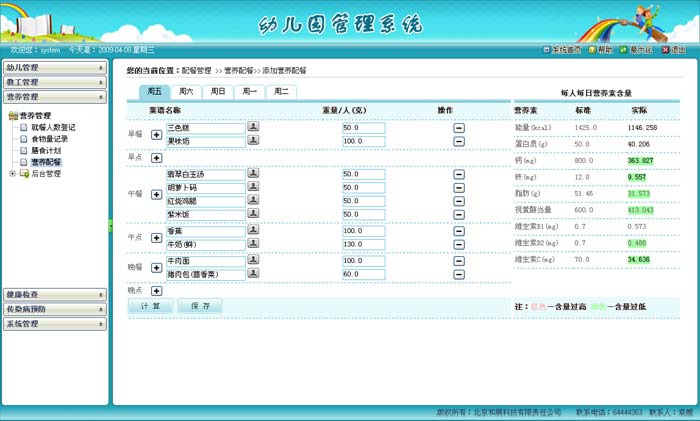This screenshot has width=700, height=421.
Task: Click the picker icon next to 三色糕
Action: tap(253, 127)
